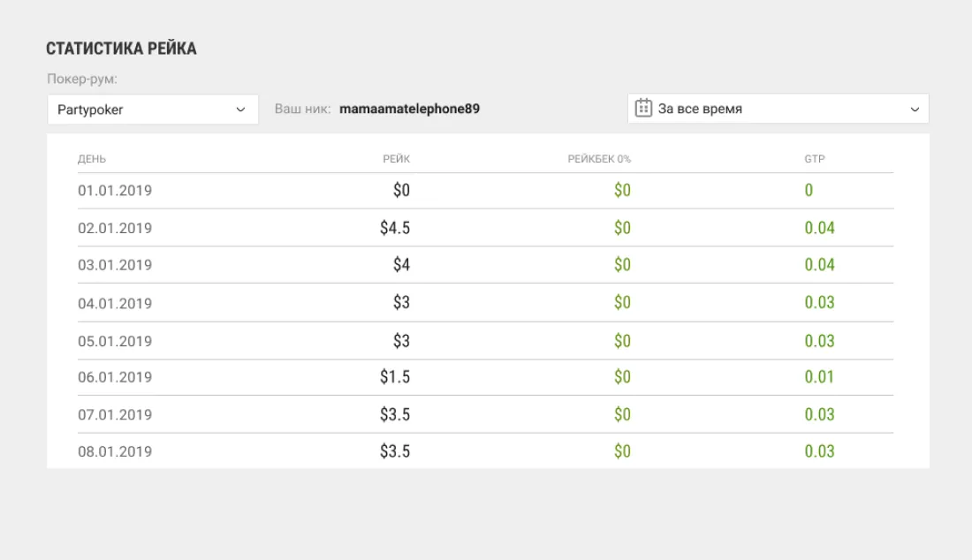Open the Partypoker poker-room dropdown
The width and height of the screenshot is (972, 560).
(153, 110)
